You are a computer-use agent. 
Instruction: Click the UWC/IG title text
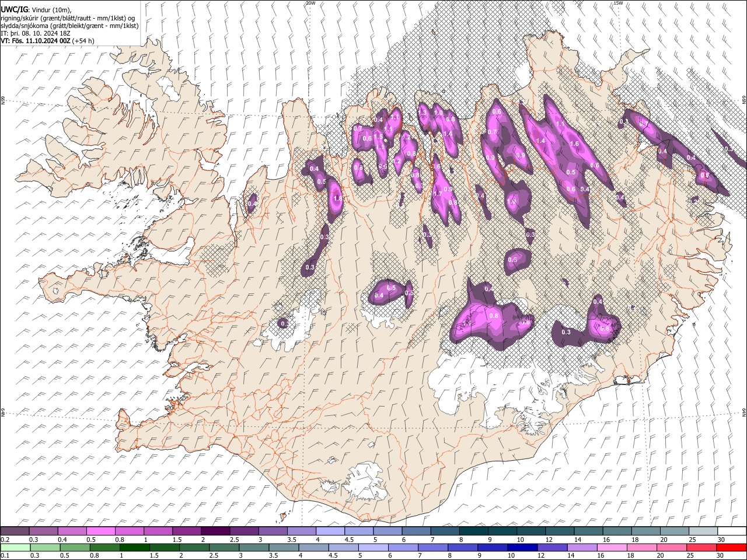(x=14, y=9)
